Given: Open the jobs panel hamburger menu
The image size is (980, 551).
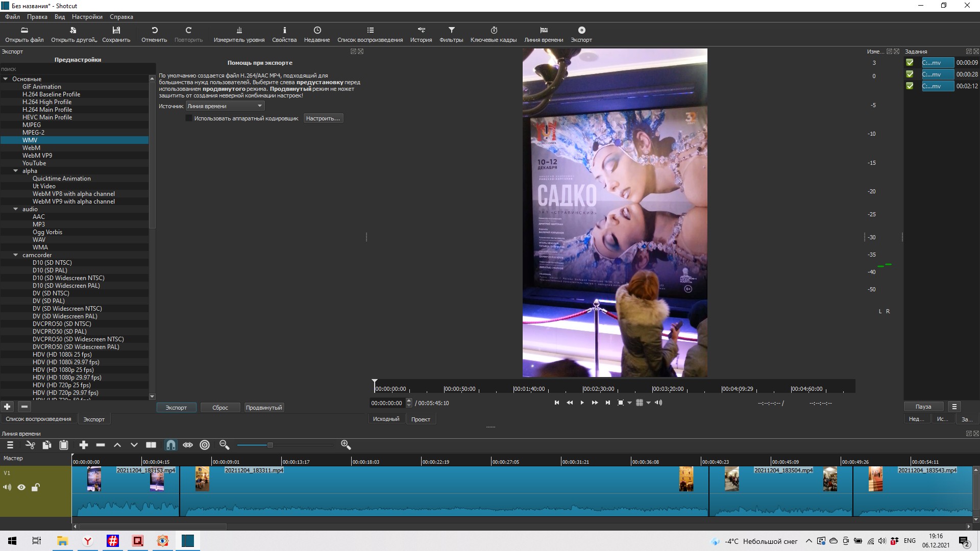Looking at the screenshot, I should click(x=954, y=407).
